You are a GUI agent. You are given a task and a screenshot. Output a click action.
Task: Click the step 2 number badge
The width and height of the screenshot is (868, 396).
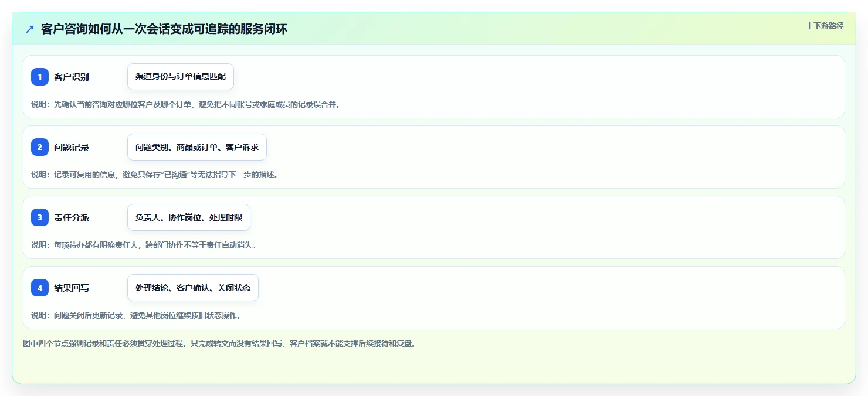(x=40, y=147)
